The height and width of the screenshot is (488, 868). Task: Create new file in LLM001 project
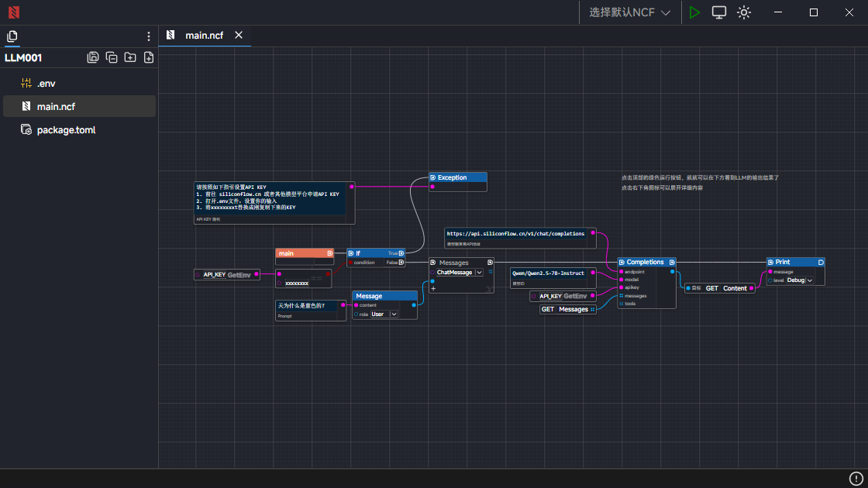click(x=149, y=57)
